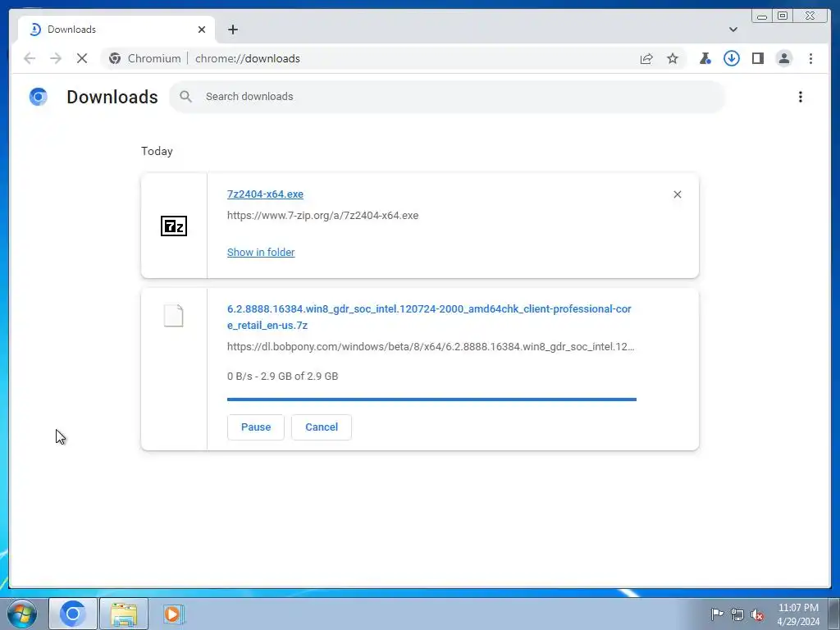Click the browser back arrow
Screen dimensions: 840x630
pyautogui.click(x=30, y=58)
